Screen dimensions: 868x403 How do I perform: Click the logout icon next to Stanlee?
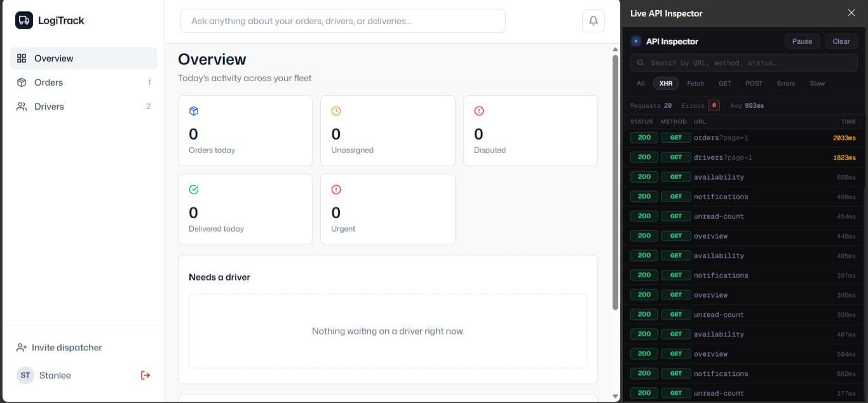pos(146,375)
